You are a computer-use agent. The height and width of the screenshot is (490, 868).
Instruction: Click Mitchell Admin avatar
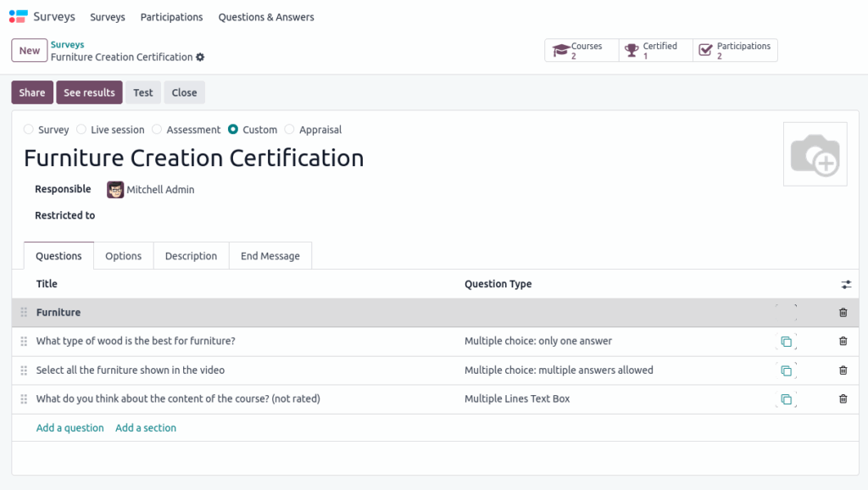pyautogui.click(x=115, y=190)
